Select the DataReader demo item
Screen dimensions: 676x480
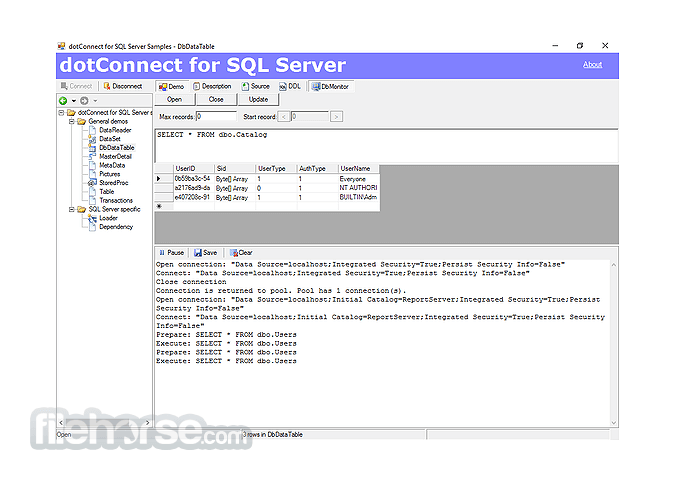[x=115, y=130]
